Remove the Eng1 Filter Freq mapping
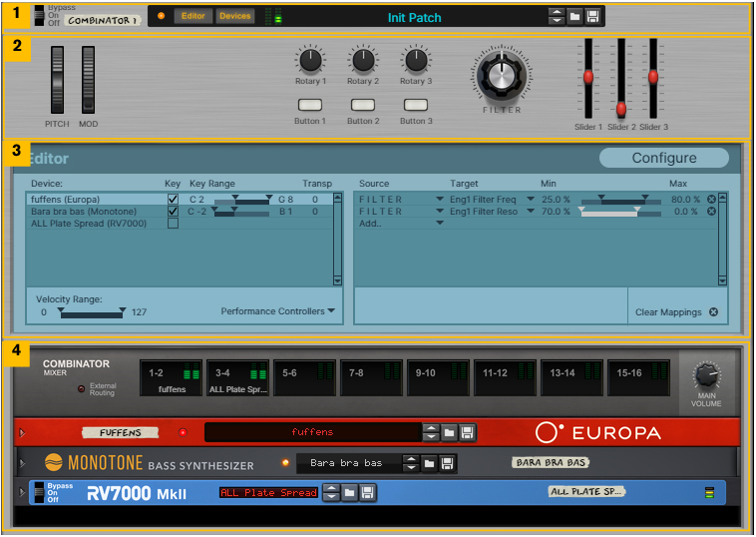 click(x=711, y=200)
